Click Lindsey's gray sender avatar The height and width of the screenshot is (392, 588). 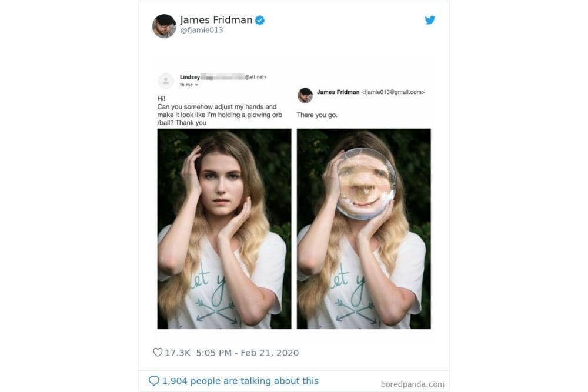(x=166, y=81)
